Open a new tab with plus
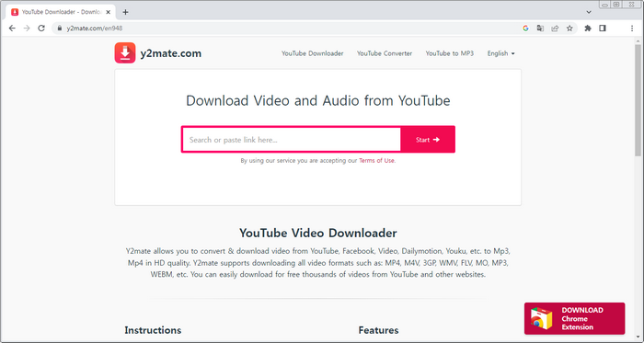 125,12
